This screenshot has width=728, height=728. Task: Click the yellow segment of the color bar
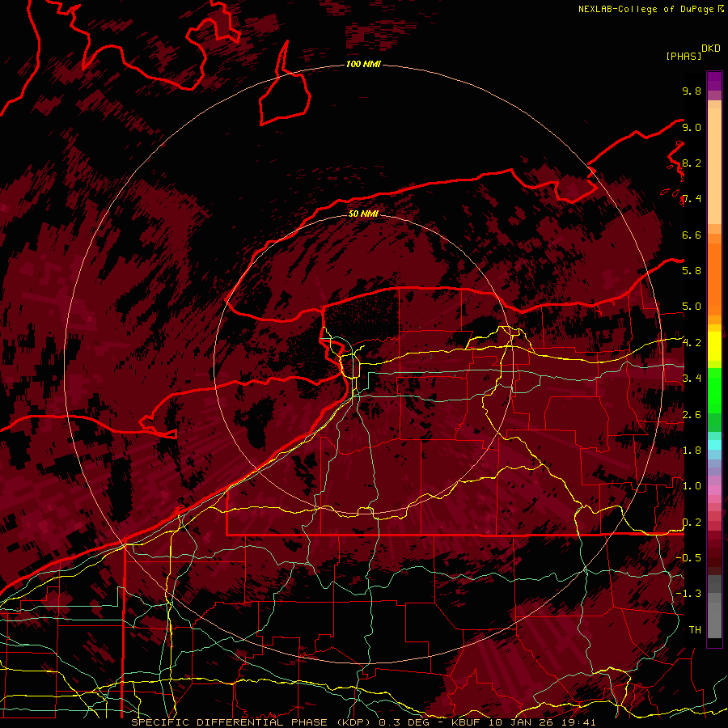tap(714, 346)
